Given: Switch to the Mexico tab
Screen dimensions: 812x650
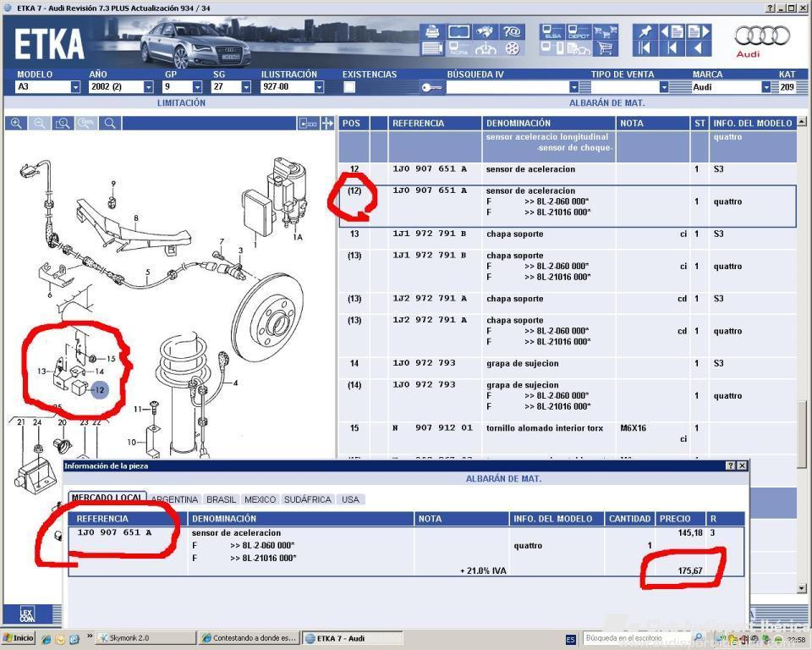Looking at the screenshot, I should click(x=260, y=499).
